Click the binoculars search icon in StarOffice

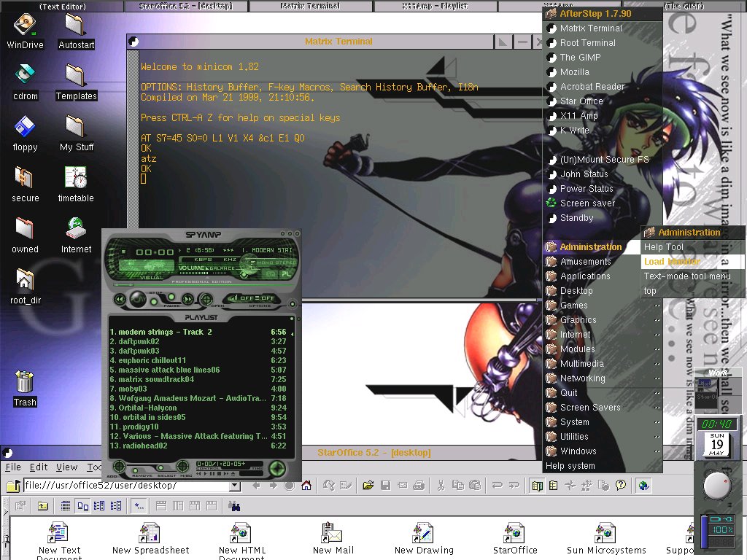235,505
